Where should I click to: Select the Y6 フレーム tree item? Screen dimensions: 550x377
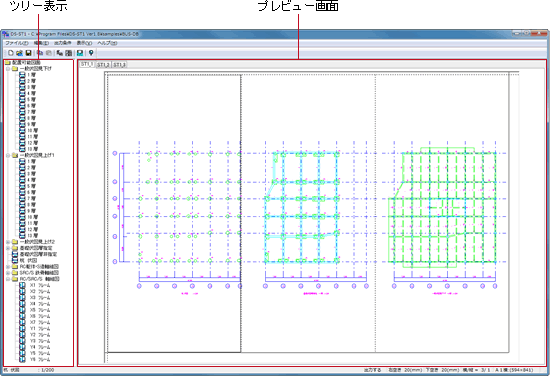(40, 360)
